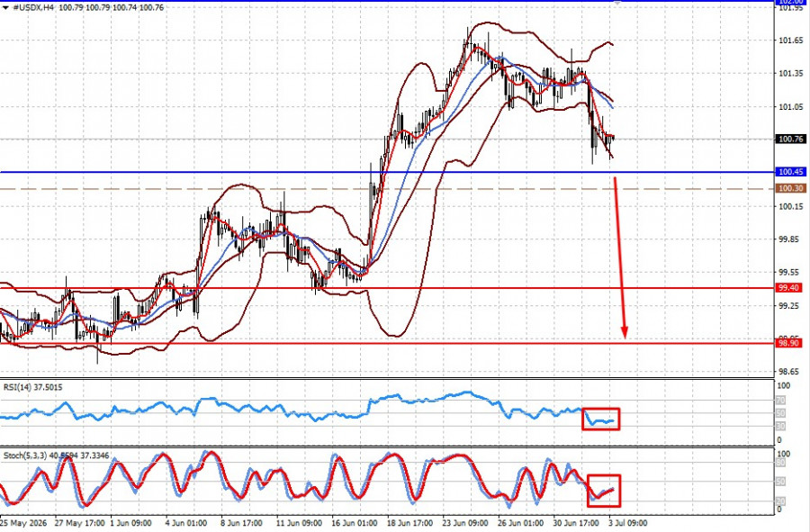Click the 18 Jun 17:00 time axis label

point(409,523)
